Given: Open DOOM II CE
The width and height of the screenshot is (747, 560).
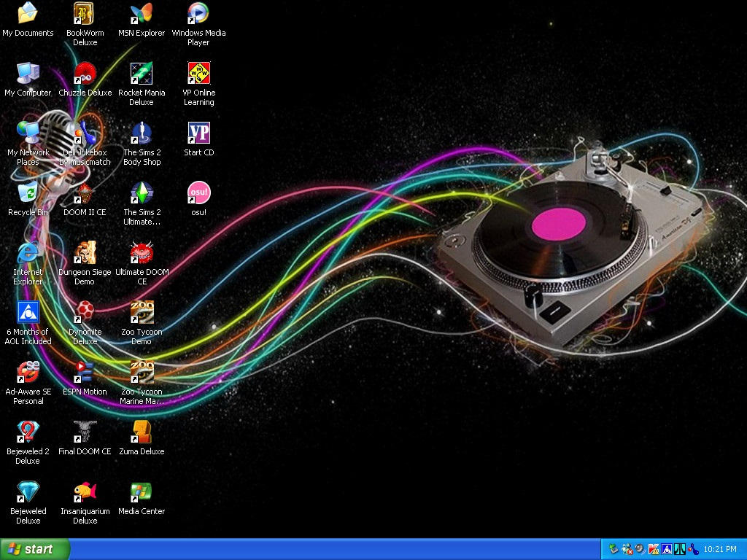Looking at the screenshot, I should point(85,195).
